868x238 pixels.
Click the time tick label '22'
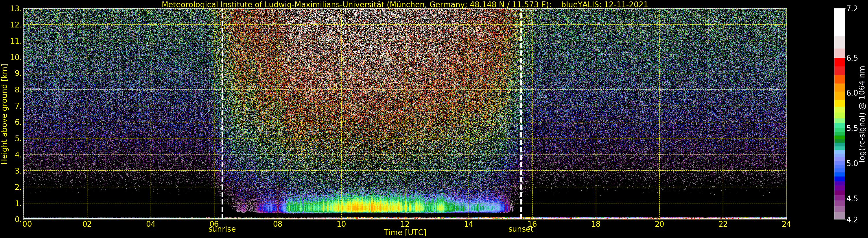(723, 224)
